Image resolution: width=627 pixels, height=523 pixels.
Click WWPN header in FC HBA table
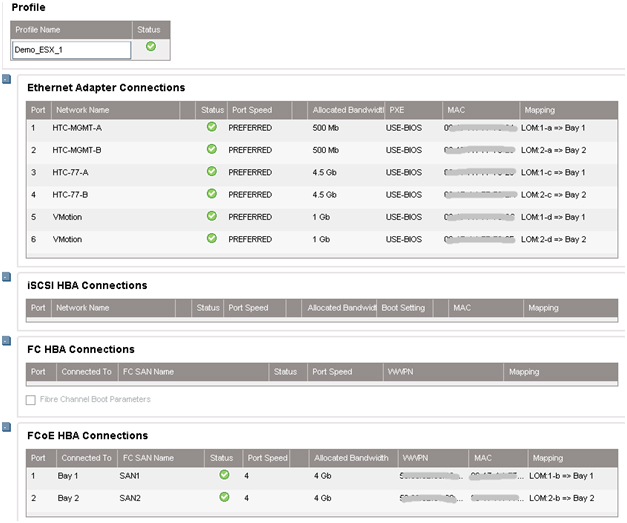[400, 372]
